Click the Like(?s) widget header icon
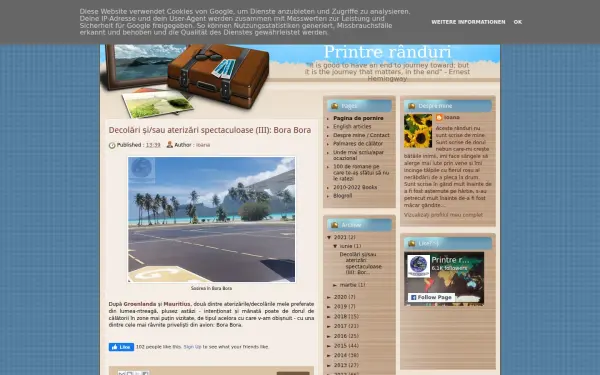Screen dimensions: 600x375 click(412, 243)
